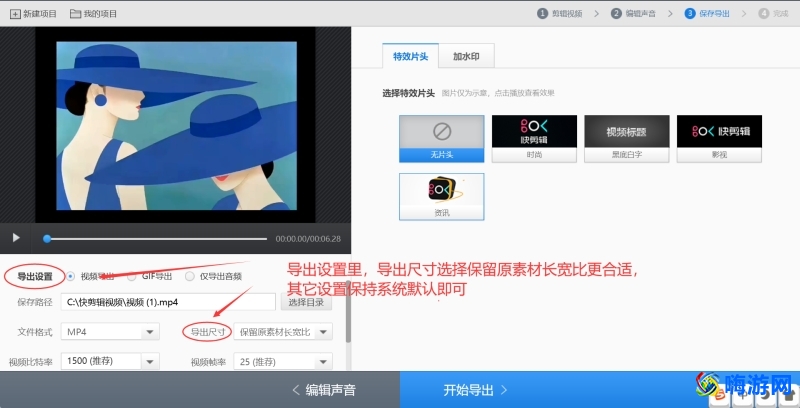Go to step 1 剪辑视频

click(560, 14)
